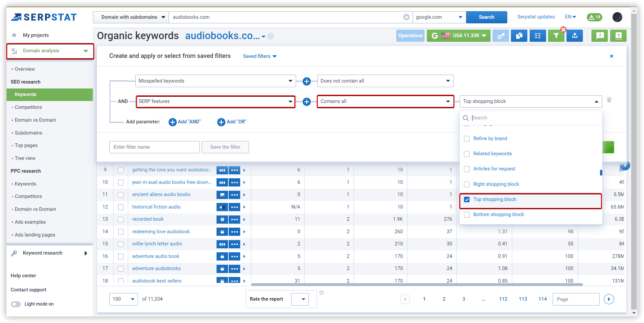Open the Contains all condition dropdown
The image size is (644, 323).
pyautogui.click(x=385, y=101)
